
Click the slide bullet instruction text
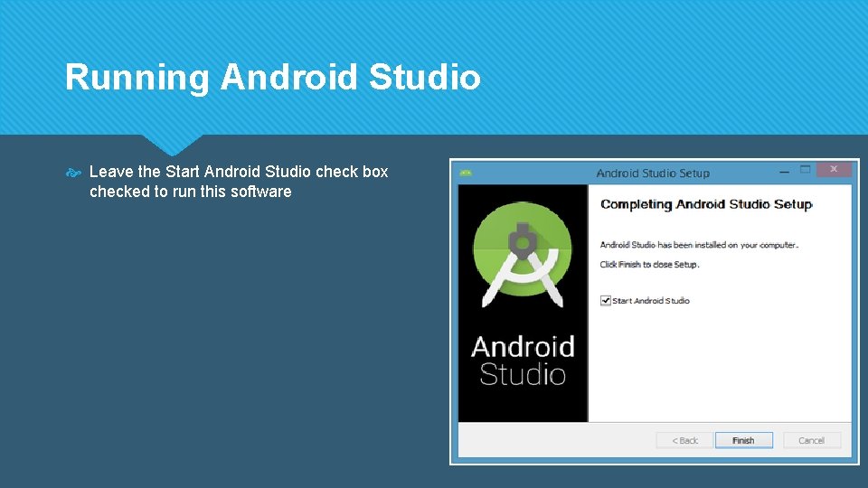coord(239,182)
